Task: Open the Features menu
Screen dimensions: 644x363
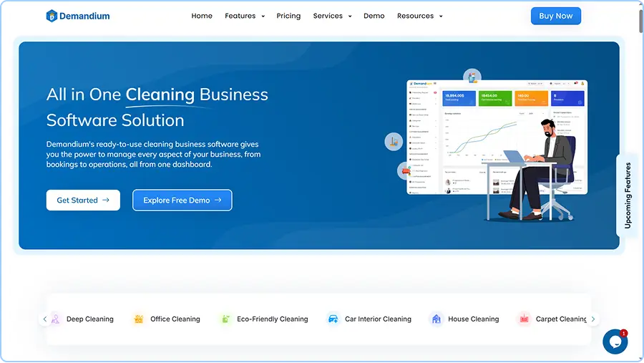Action: point(240,16)
